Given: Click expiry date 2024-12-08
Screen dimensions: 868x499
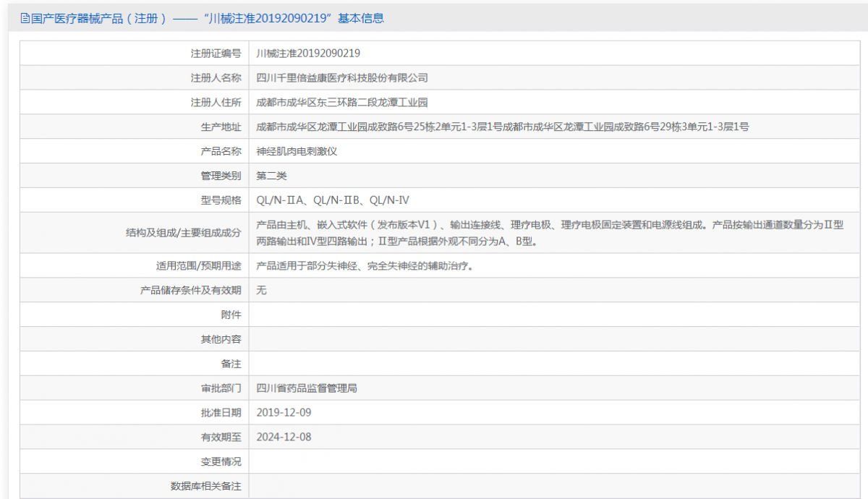Looking at the screenshot, I should tap(284, 438).
